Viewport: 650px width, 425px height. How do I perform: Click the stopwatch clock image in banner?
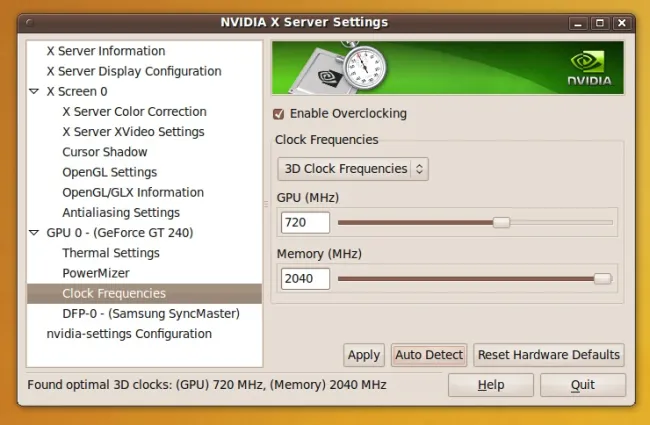click(365, 66)
